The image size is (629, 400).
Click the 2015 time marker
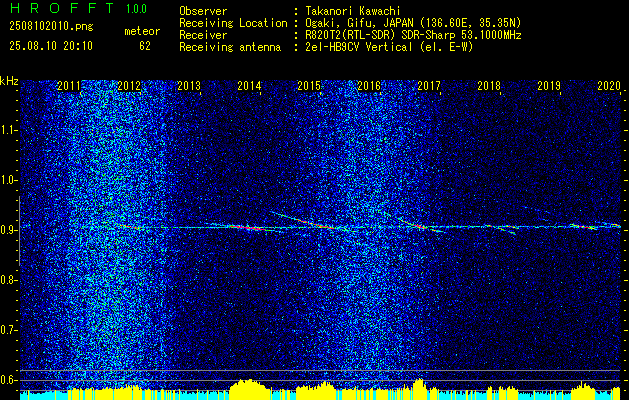click(309, 85)
